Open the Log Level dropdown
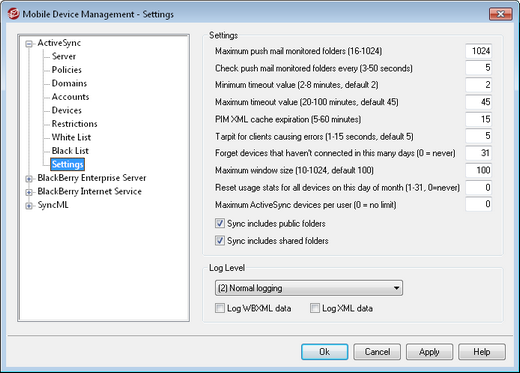The image size is (520, 373). pos(309,288)
